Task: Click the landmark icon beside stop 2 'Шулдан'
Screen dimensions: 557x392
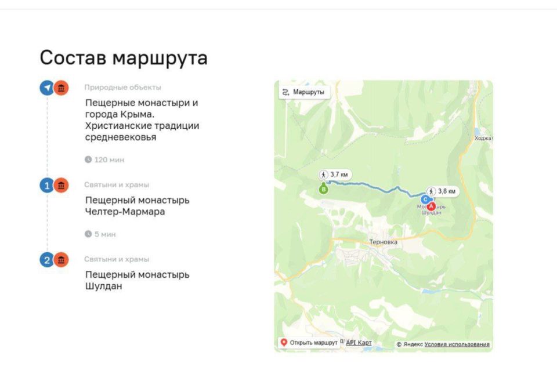Action: (60, 259)
